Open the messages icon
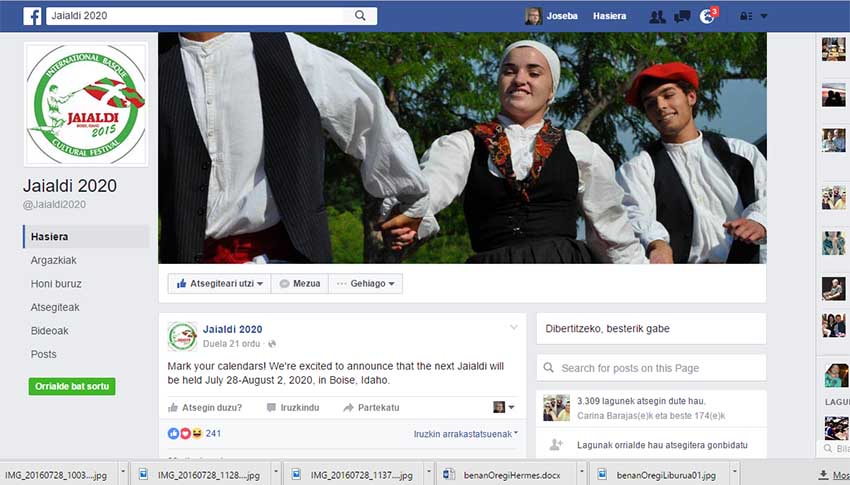Image resolution: width=850 pixels, height=485 pixels. click(x=681, y=16)
